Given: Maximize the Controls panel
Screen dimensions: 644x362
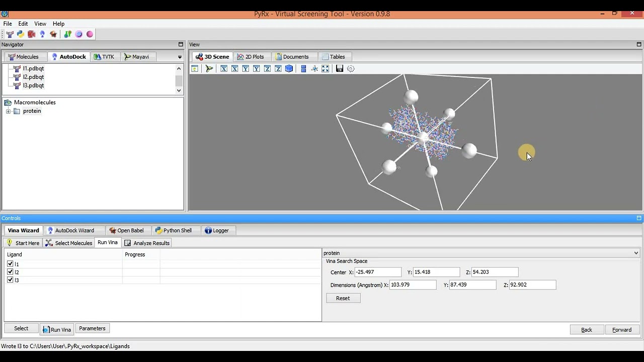Looking at the screenshot, I should 639,218.
